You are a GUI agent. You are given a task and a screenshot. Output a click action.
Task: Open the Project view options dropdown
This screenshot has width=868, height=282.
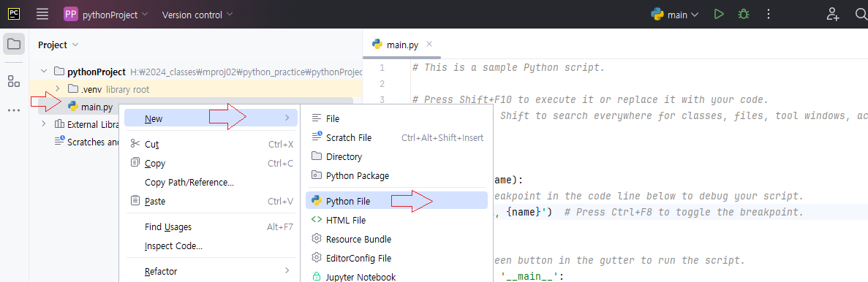point(59,45)
